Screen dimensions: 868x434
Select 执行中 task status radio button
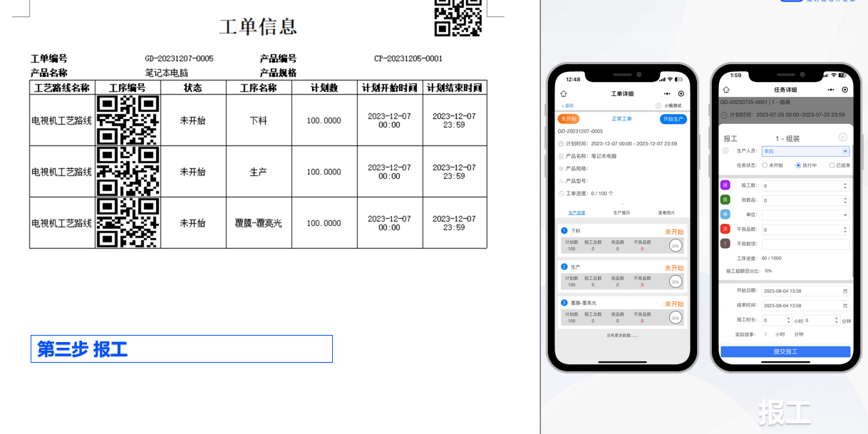(x=798, y=165)
